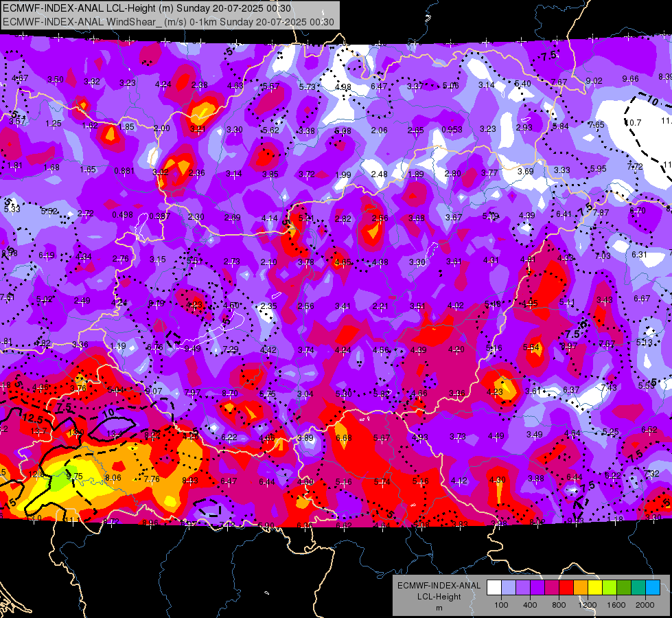Click the map value '9.49'

pos(192,348)
